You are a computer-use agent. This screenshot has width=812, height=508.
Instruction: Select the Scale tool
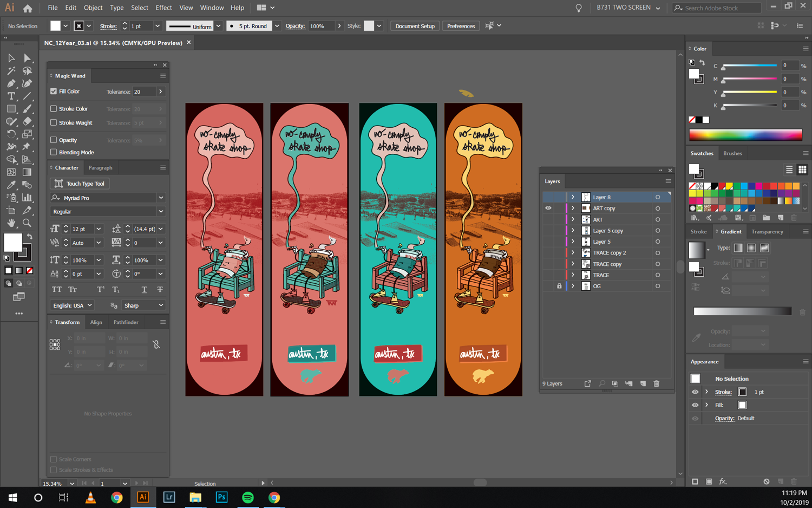click(x=27, y=134)
